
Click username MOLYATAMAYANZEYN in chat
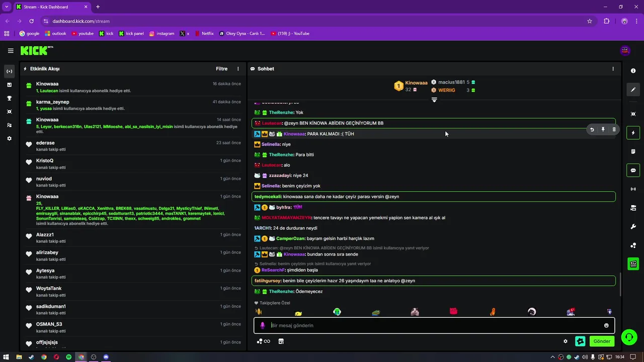[x=286, y=218]
